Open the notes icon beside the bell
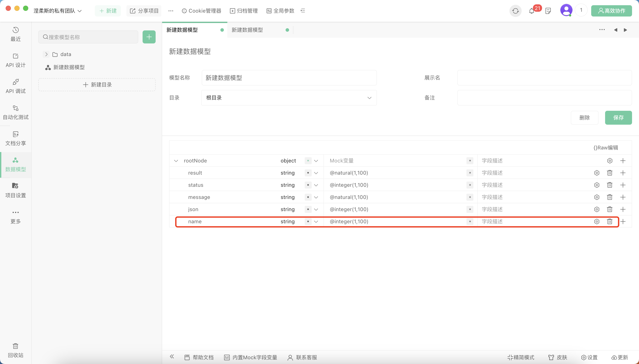 (x=548, y=11)
